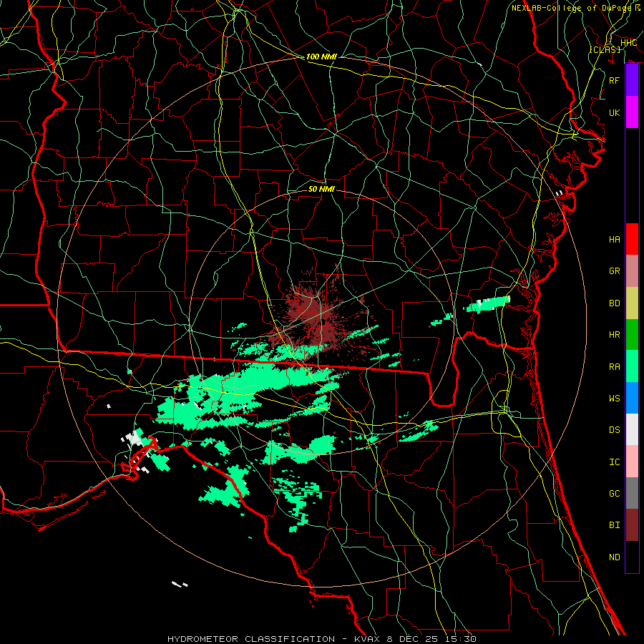Click the GC gray legend swatch

[x=632, y=493]
